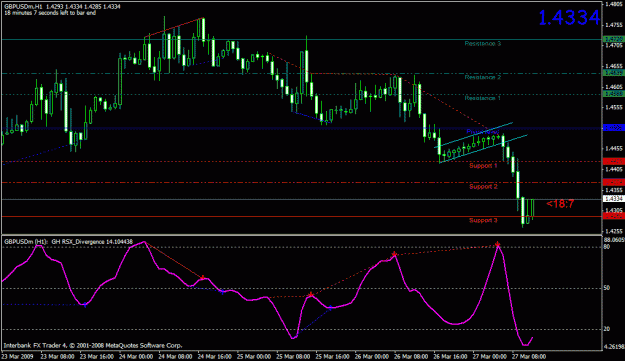Click the 1.4555 price scale value
The image size is (625, 361).
click(x=614, y=108)
